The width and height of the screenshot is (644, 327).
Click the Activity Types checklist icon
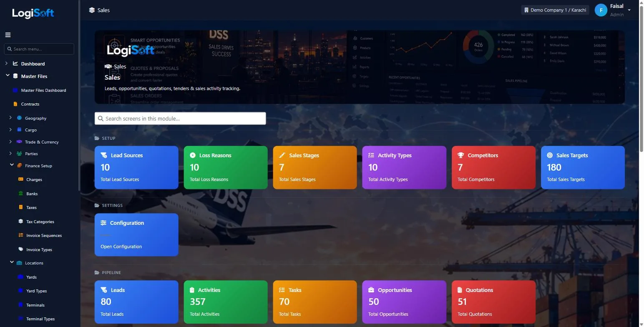371,155
